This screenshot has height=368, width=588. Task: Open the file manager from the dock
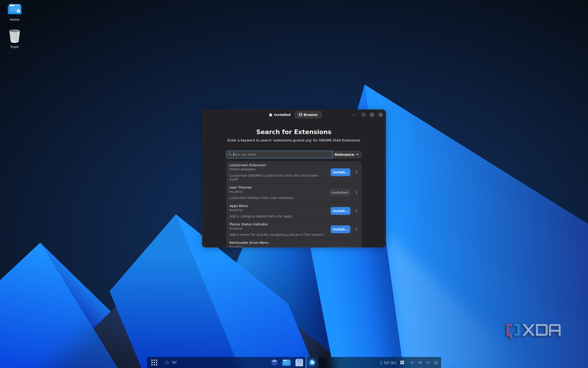[x=286, y=362]
